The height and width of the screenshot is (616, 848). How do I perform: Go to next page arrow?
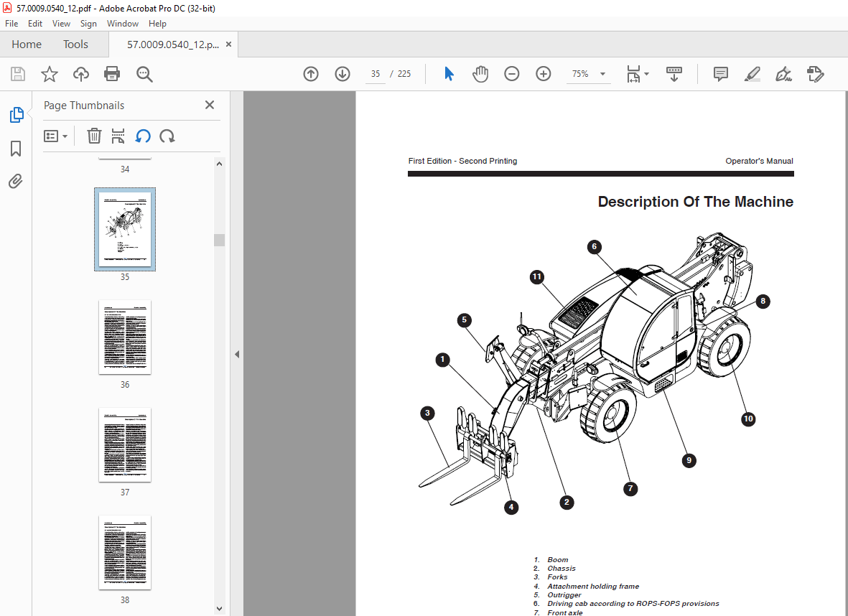[343, 73]
